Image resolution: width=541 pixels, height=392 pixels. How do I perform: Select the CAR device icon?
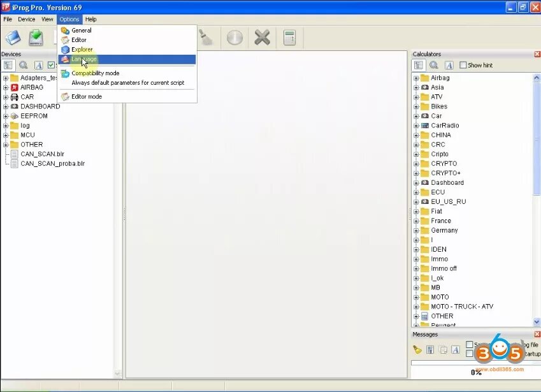15,97
